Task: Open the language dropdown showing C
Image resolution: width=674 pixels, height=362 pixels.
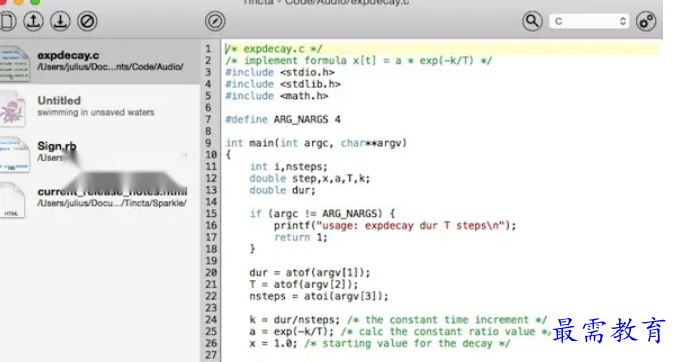Action: (589, 21)
